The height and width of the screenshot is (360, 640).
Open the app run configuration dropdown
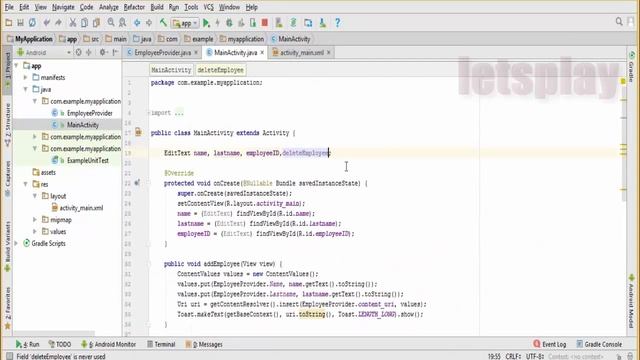click(185, 23)
